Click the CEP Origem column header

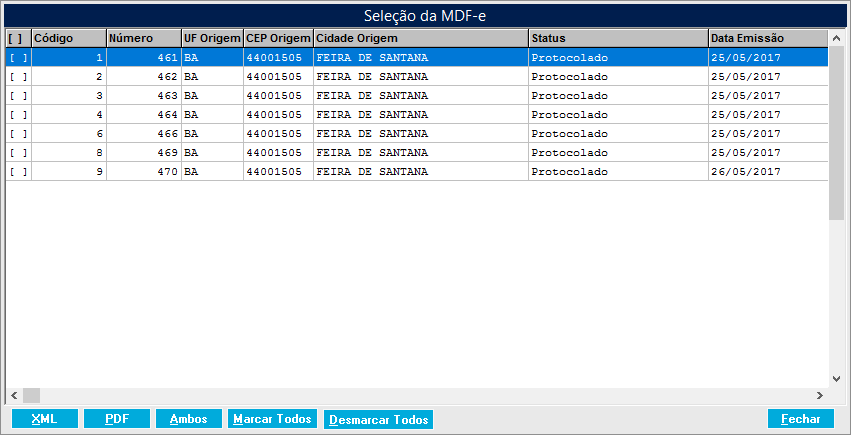click(x=278, y=39)
